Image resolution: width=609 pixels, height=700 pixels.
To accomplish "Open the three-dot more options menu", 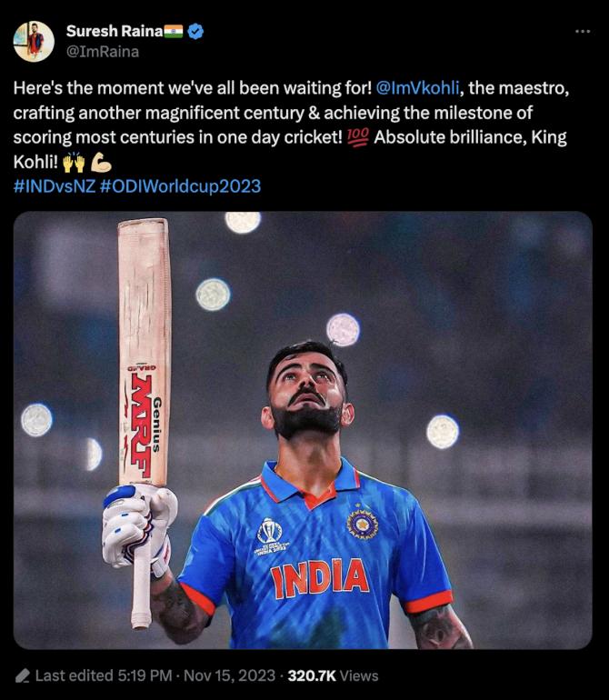I will pyautogui.click(x=583, y=31).
